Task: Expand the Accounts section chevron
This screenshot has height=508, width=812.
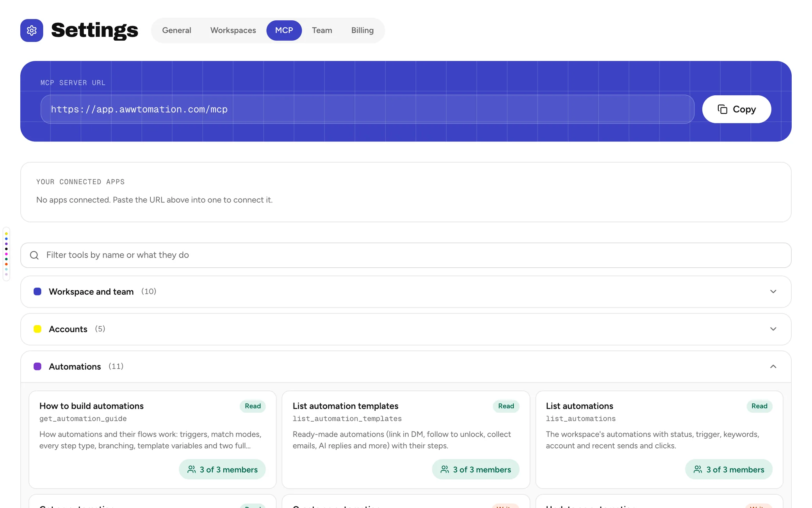Action: pos(773,329)
